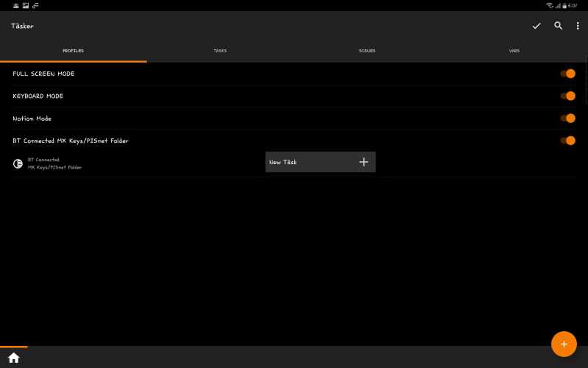Viewport: 588px width, 368px height.
Task: Tap the Tasker app title
Action: [23, 26]
